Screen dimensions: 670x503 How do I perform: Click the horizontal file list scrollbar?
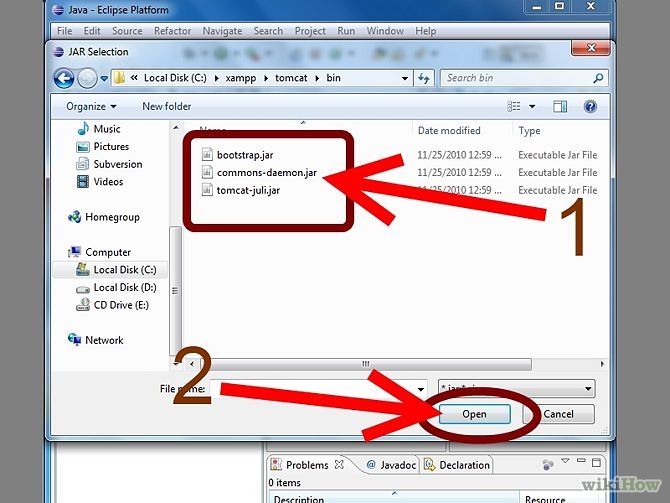pyautogui.click(x=366, y=364)
